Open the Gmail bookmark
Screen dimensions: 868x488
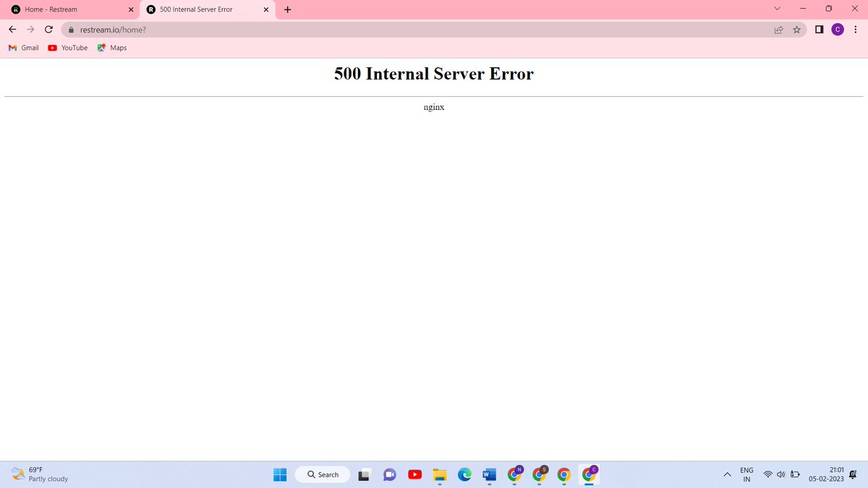click(x=23, y=48)
